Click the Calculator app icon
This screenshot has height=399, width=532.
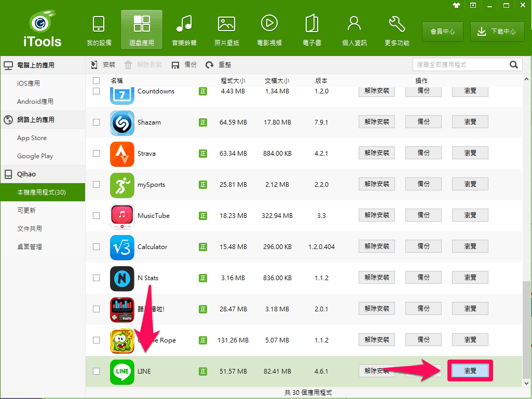click(x=122, y=247)
